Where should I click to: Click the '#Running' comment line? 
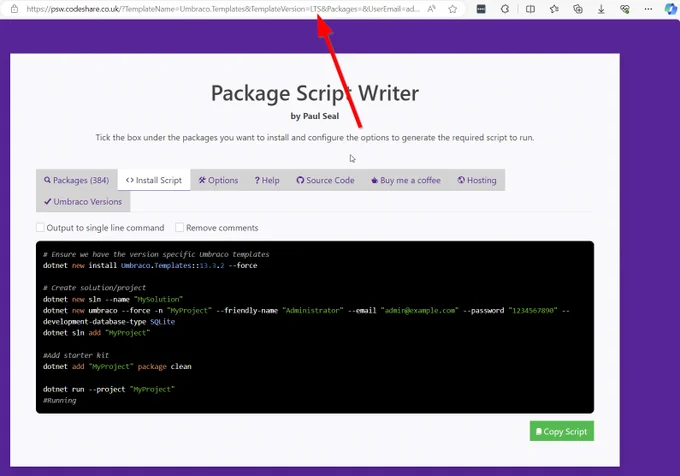coord(59,400)
